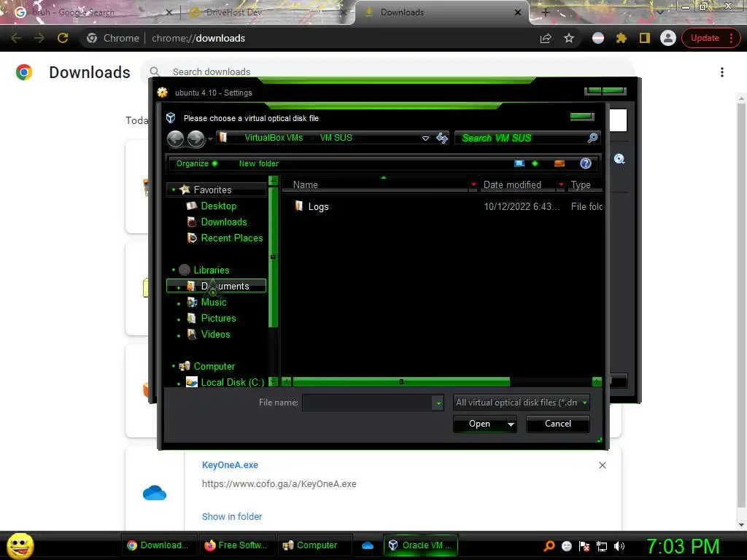747x560 pixels.
Task: Click the refresh icon beside address path
Action: tap(441, 138)
